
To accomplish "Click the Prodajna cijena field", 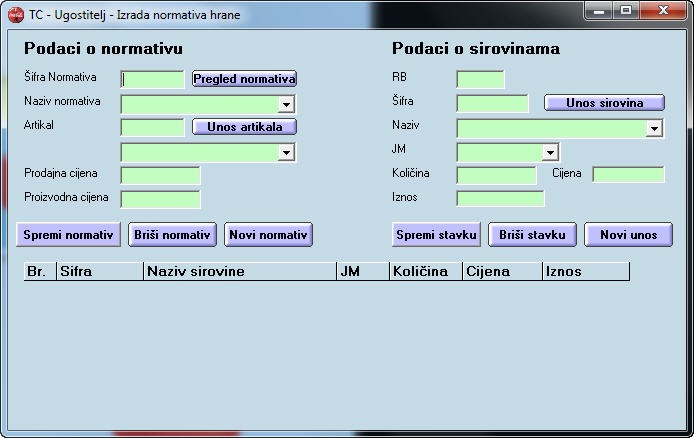I will click(160, 175).
